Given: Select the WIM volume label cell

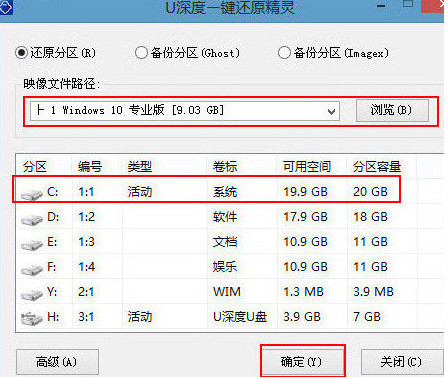Looking at the screenshot, I should tap(227, 292).
